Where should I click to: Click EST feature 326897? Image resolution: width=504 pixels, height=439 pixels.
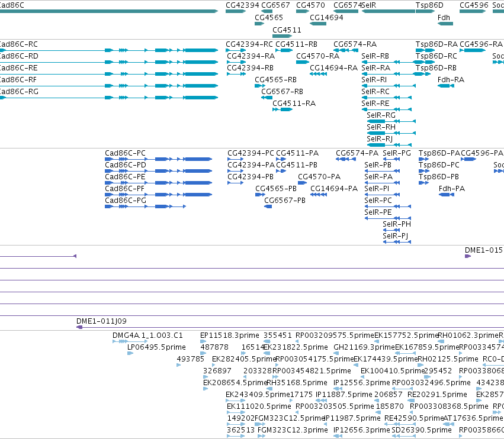pos(217,371)
